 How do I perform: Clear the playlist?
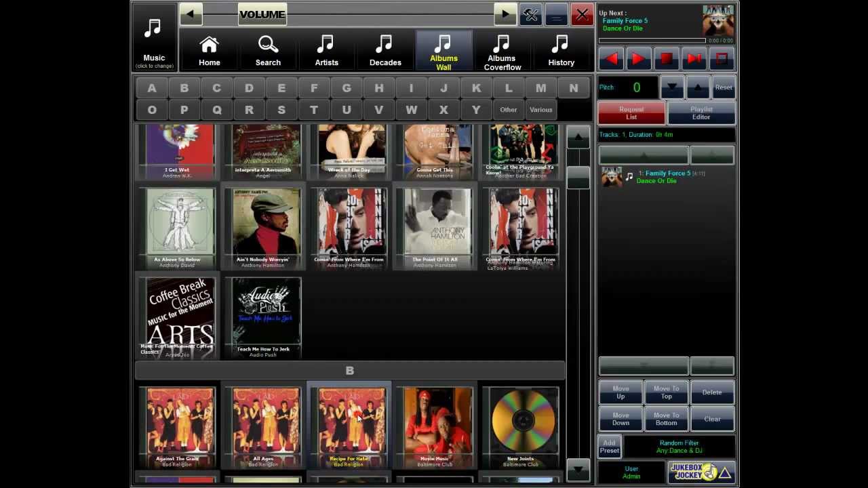[x=712, y=419]
